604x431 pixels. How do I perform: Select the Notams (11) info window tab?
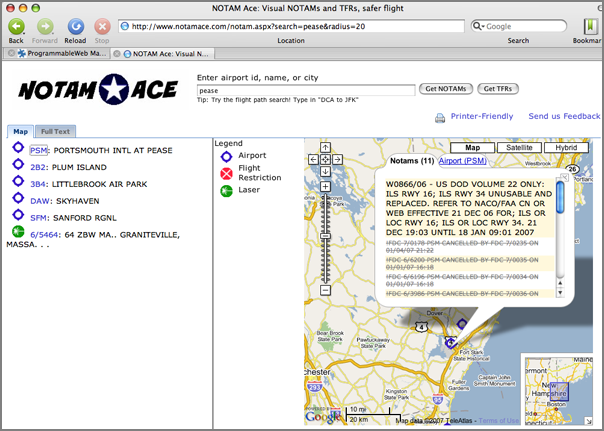point(412,161)
